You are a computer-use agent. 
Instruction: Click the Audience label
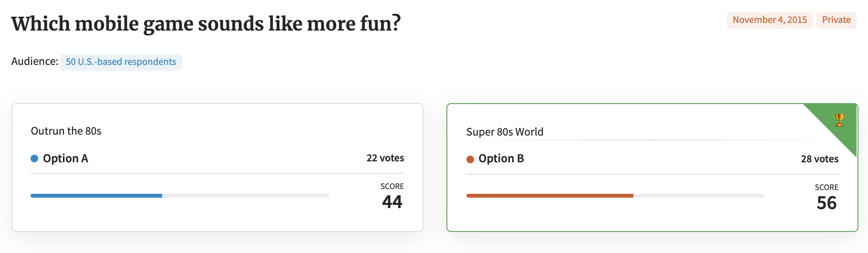coord(35,62)
